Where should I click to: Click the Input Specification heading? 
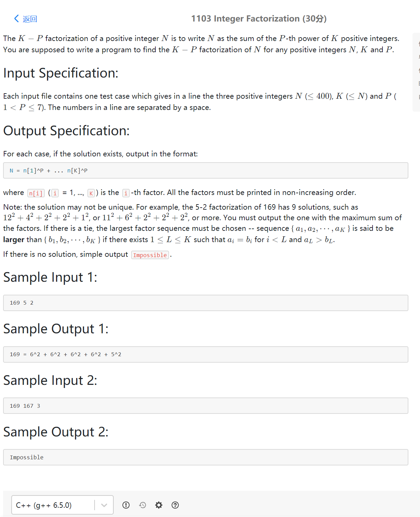point(61,73)
